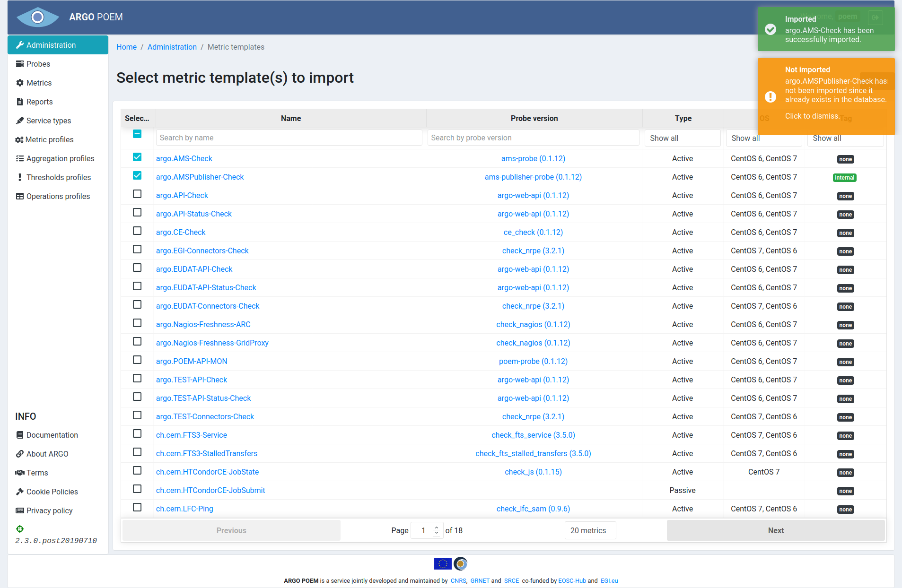The height and width of the screenshot is (588, 902).
Task: Click the Metric profiles cogs icon
Action: point(19,139)
